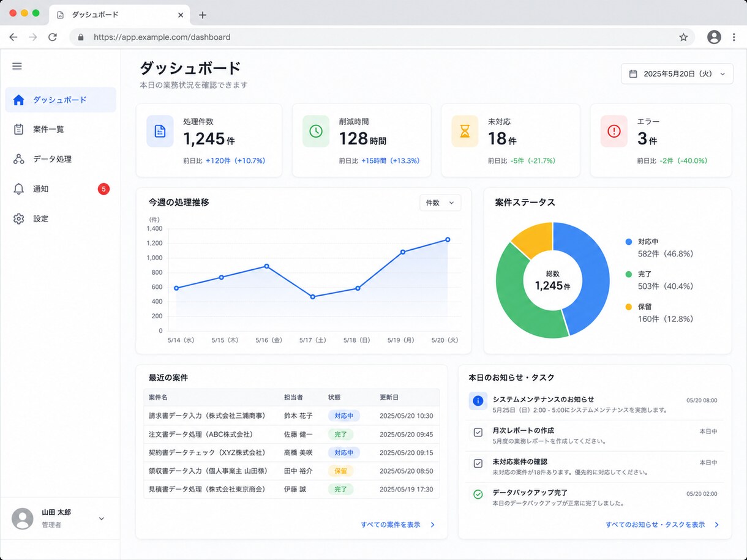This screenshot has width=747, height=560.
Task: Click 2025/05/19 17:30 date cell
Action: 406,489
